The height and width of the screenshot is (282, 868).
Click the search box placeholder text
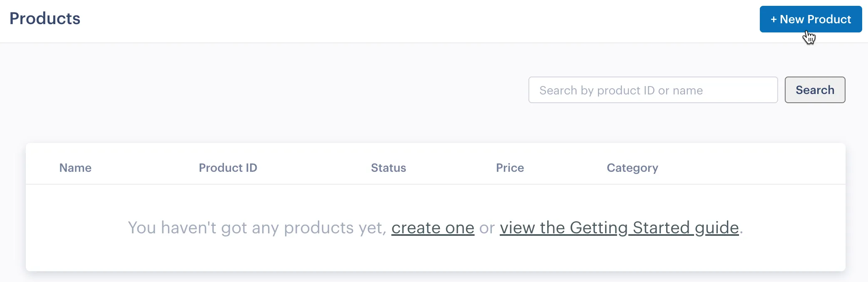tap(620, 90)
